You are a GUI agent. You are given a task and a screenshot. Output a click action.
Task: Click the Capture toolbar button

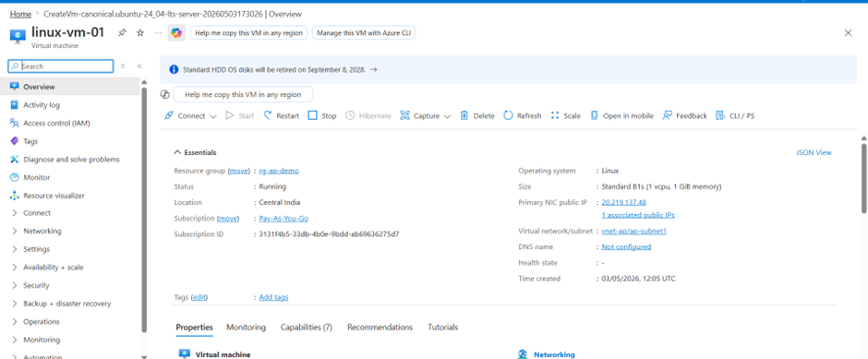click(420, 116)
